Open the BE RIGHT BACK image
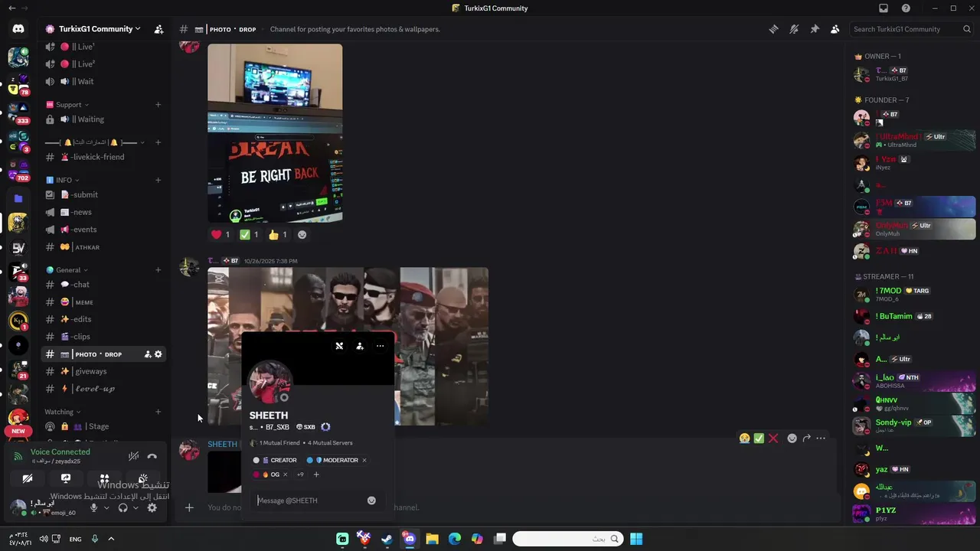The width and height of the screenshot is (980, 551). click(x=275, y=133)
